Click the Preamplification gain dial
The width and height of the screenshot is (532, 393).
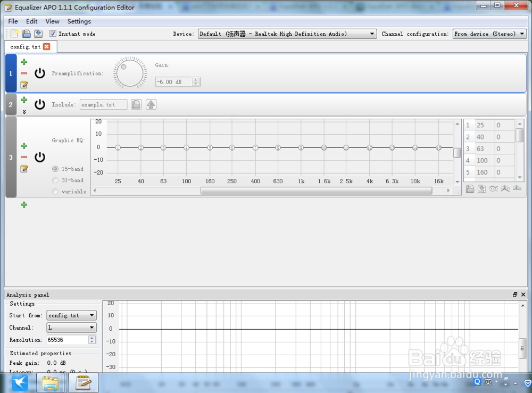pyautogui.click(x=130, y=73)
